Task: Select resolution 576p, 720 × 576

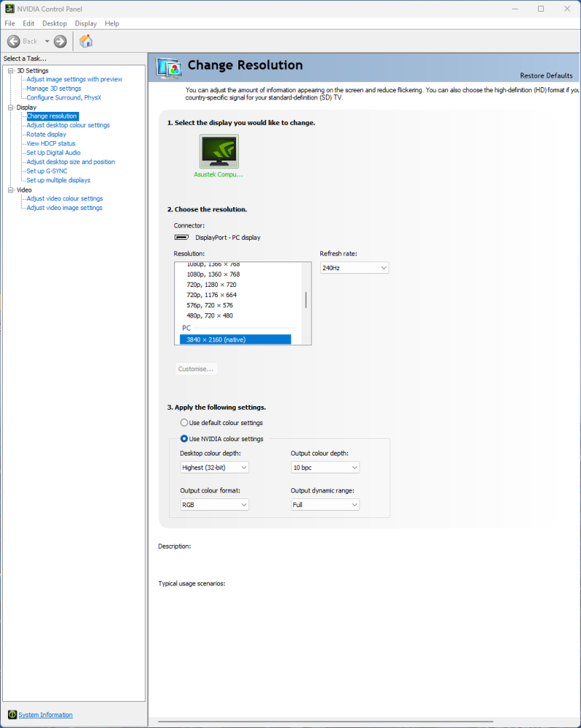Action: pyautogui.click(x=210, y=305)
